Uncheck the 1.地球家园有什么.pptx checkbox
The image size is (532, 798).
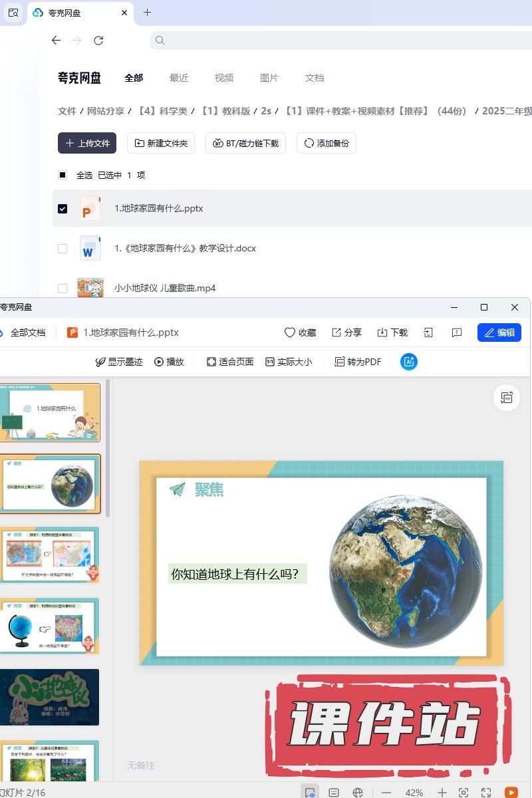[63, 208]
